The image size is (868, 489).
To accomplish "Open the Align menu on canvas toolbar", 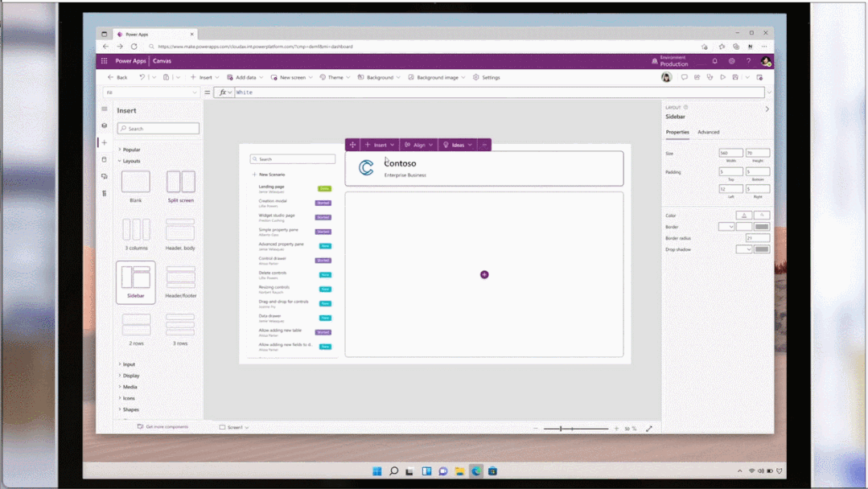I will tap(419, 145).
